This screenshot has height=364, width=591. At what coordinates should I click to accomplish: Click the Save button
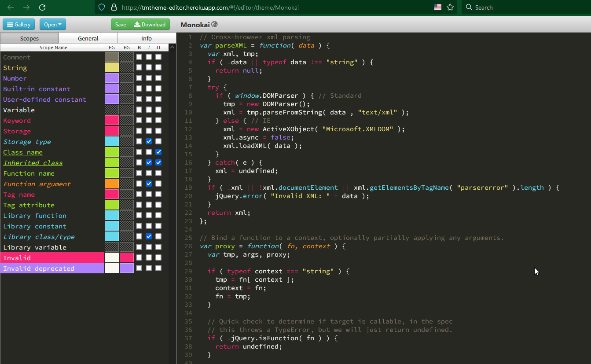[x=121, y=25]
